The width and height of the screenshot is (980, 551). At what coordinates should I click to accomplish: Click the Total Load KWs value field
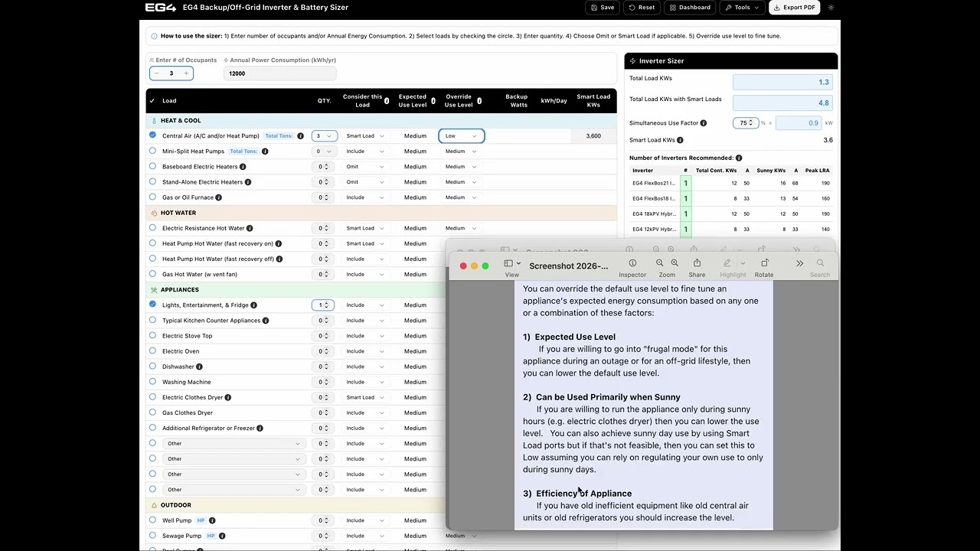point(782,82)
